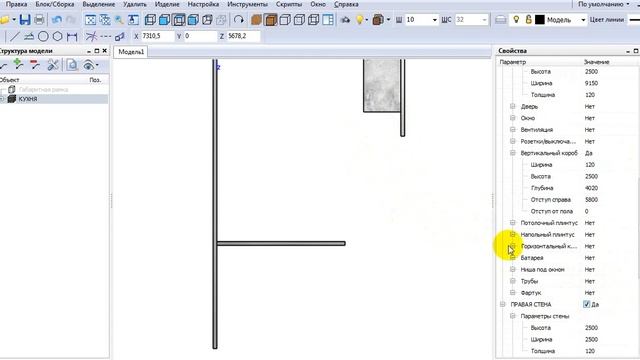Open the Блок/Сборка menu
The height and width of the screenshot is (360, 640).
click(55, 4)
